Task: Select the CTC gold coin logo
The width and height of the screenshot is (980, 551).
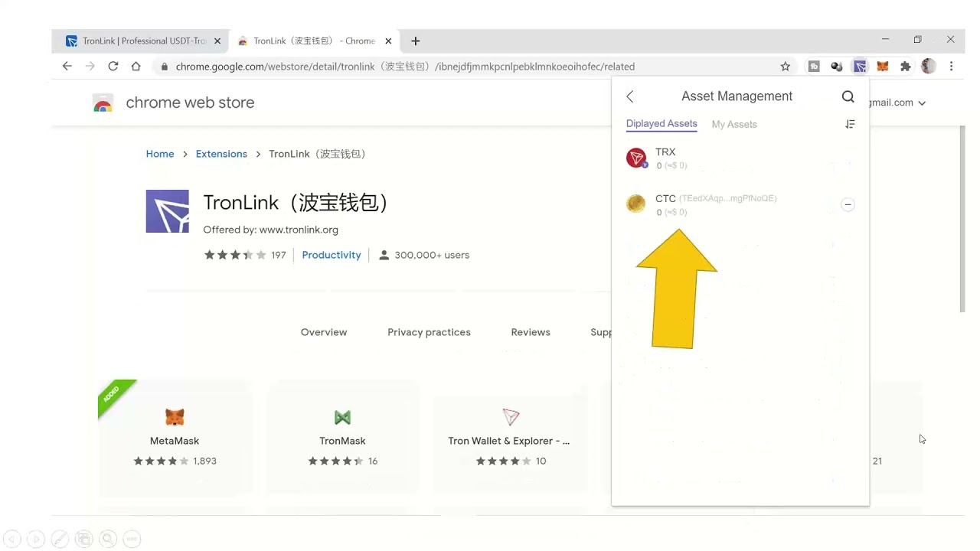Action: pos(635,204)
